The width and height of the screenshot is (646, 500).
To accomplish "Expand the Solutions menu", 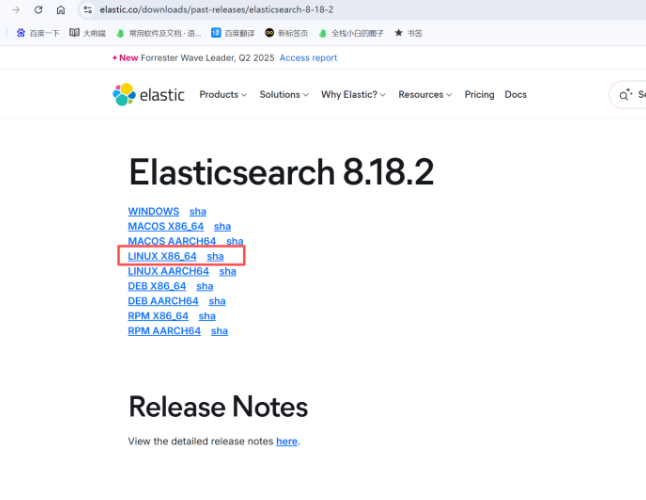I will pos(284,94).
